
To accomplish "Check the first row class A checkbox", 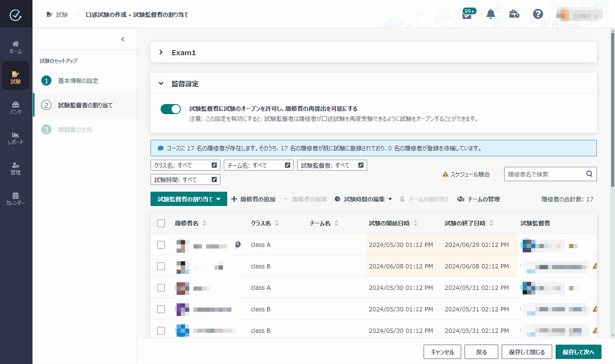I will tap(161, 245).
